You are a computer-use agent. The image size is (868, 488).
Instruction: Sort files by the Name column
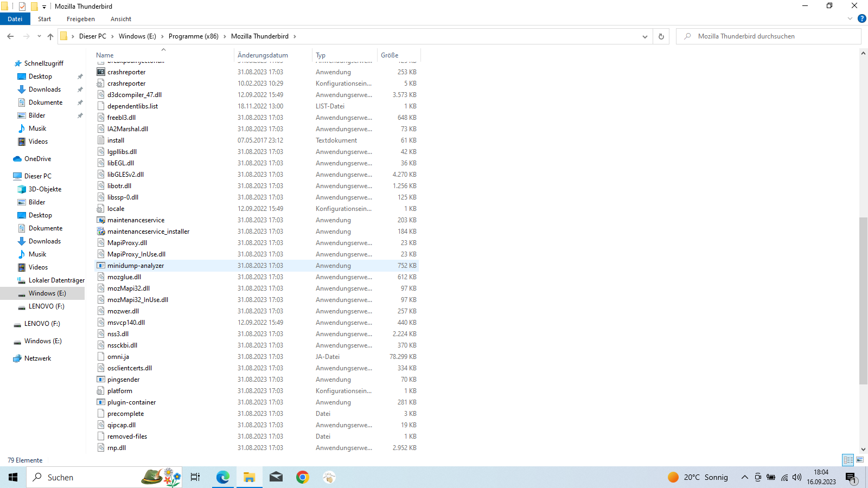point(163,55)
